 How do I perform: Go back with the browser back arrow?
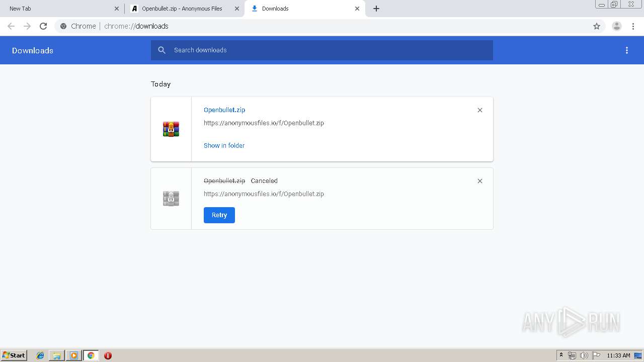pos(11,26)
